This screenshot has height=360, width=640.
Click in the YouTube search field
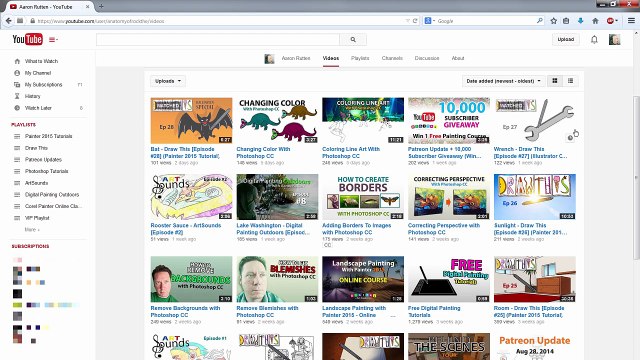pos(218,40)
